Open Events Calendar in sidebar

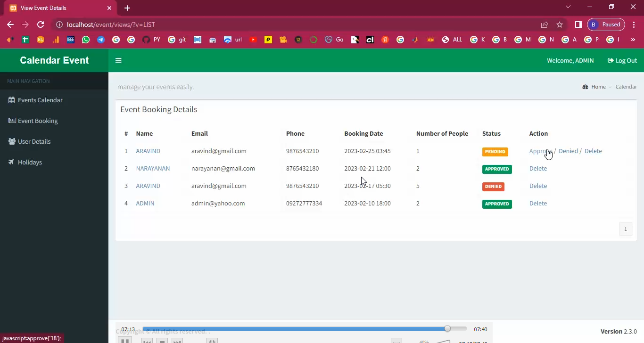point(40,100)
